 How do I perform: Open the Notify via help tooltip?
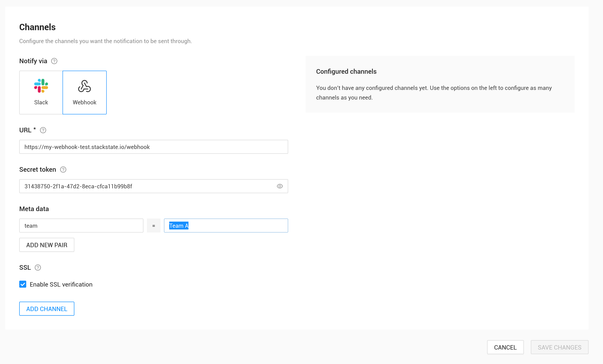coord(54,61)
